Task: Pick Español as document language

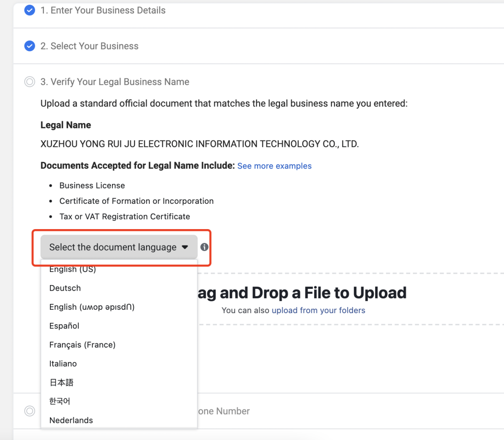Action: click(64, 326)
